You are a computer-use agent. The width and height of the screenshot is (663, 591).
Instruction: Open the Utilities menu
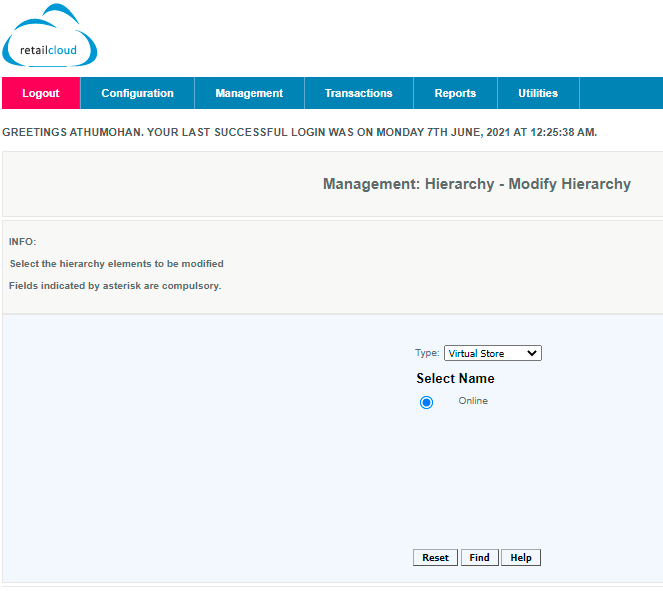(x=538, y=93)
